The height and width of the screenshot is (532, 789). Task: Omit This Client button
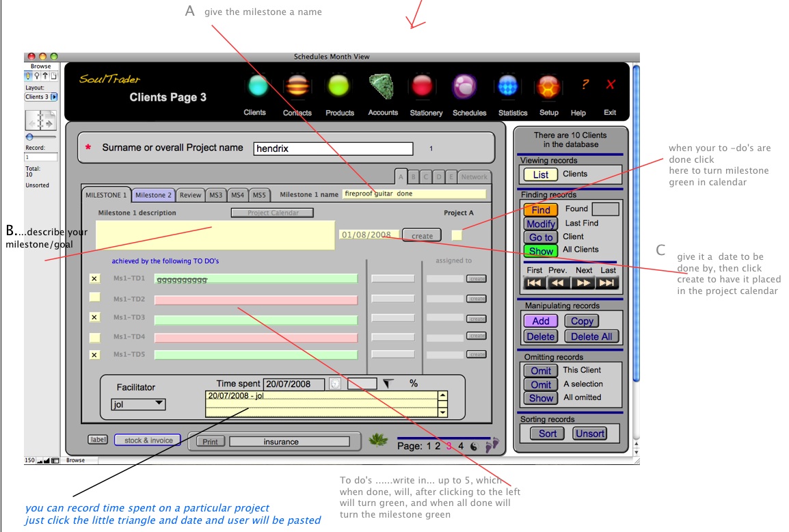coord(541,371)
